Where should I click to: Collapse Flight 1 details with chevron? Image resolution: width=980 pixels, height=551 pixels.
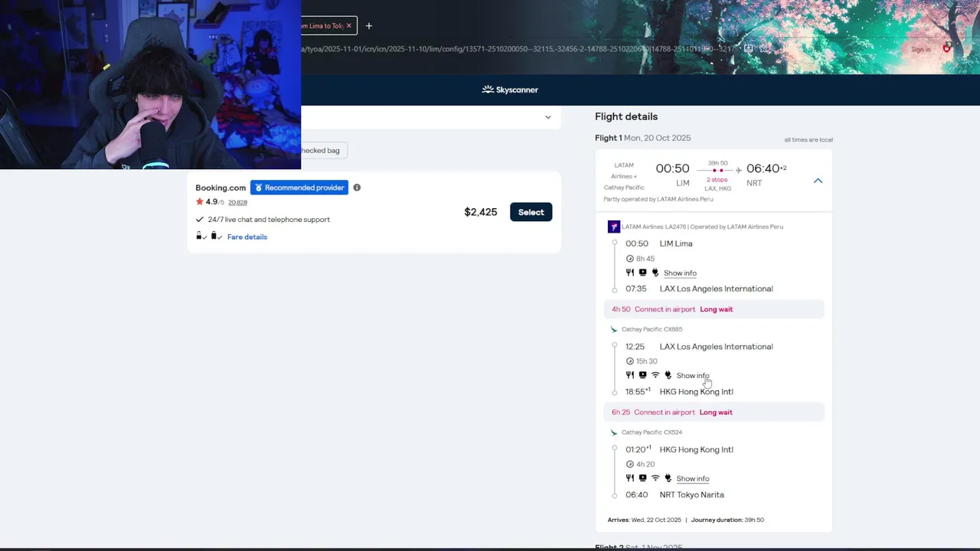click(818, 181)
